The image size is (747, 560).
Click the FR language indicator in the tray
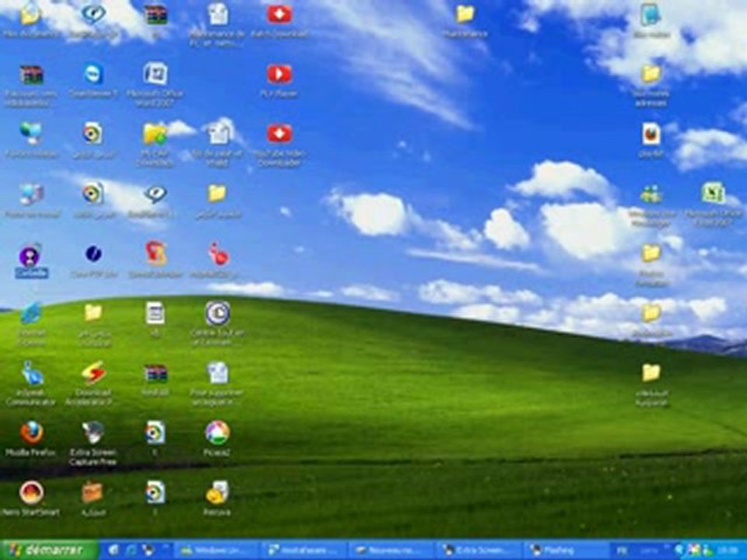[x=622, y=551]
